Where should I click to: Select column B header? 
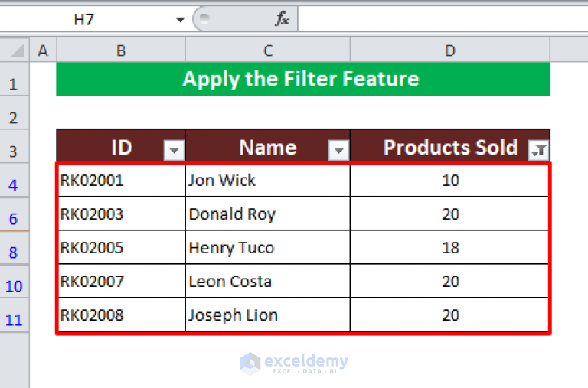121,51
